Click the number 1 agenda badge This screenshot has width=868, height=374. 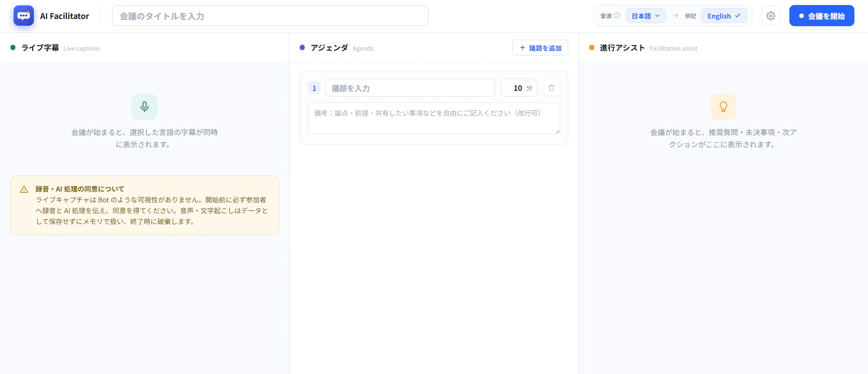tap(314, 88)
